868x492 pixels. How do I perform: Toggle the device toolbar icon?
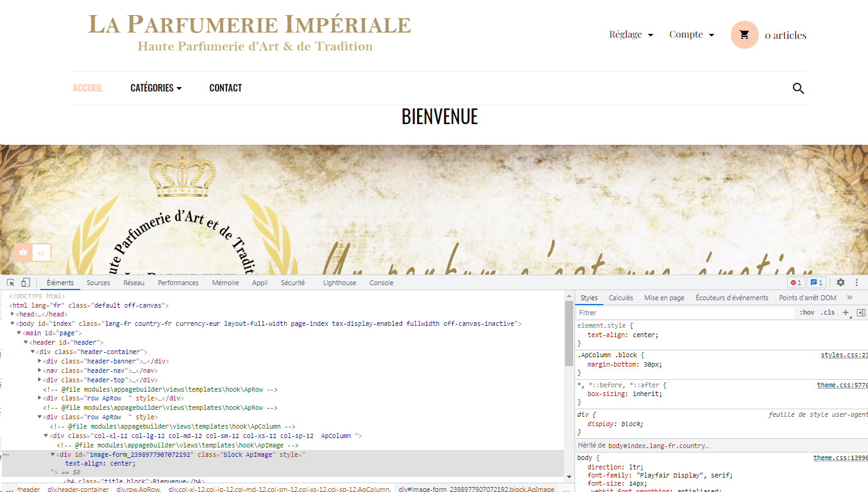point(26,283)
